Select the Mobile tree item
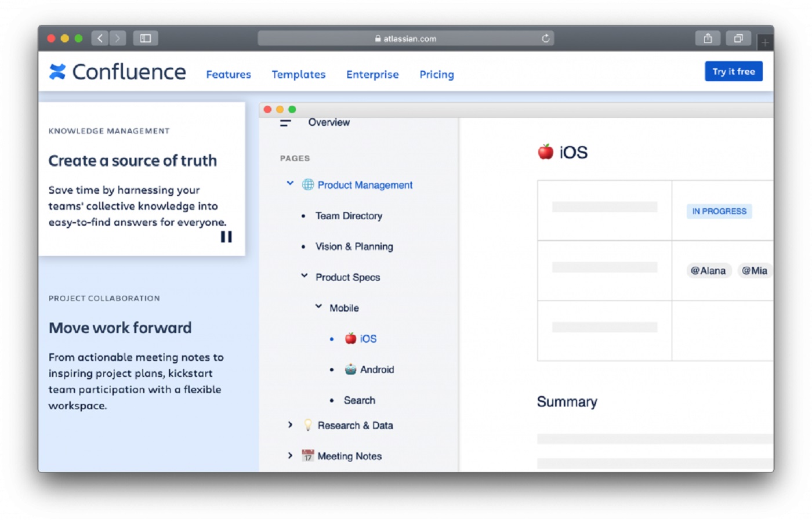Screen dimensions: 812x522 coord(344,308)
